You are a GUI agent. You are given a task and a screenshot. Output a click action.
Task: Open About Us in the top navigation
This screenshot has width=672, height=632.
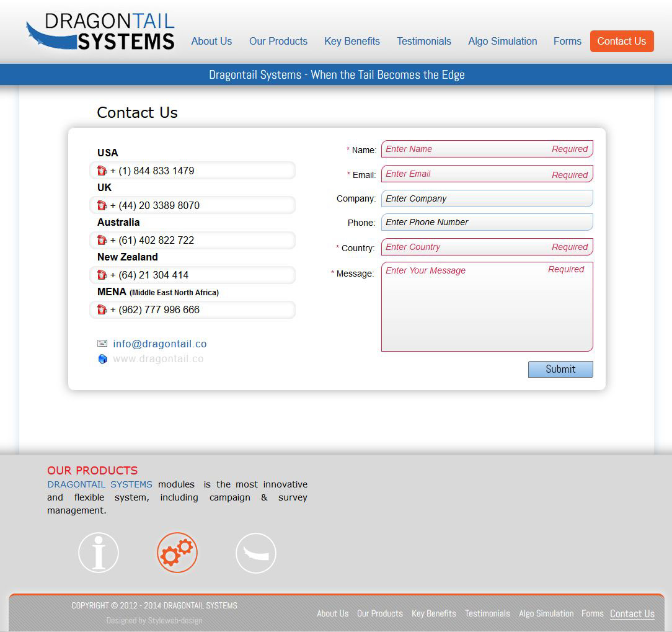[x=211, y=41]
